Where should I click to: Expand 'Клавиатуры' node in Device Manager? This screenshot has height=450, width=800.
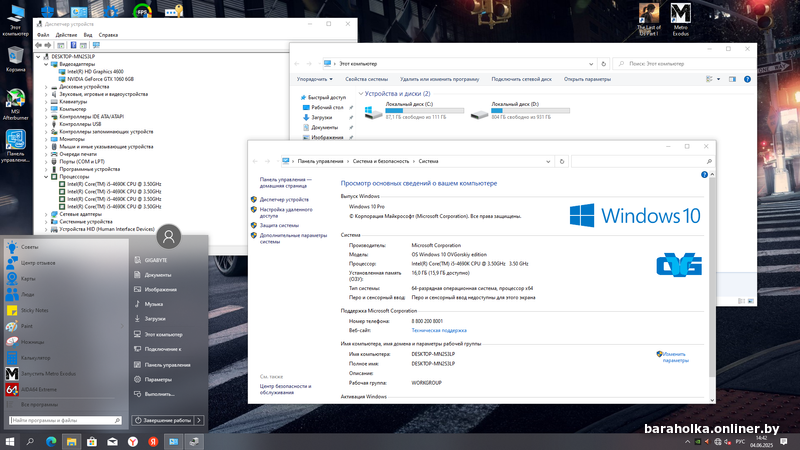point(46,102)
